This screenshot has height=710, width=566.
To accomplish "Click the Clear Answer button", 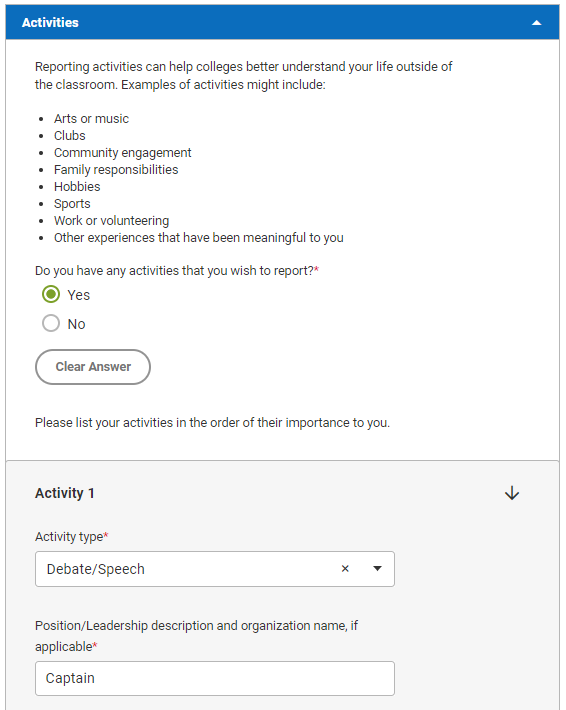I will (x=93, y=367).
